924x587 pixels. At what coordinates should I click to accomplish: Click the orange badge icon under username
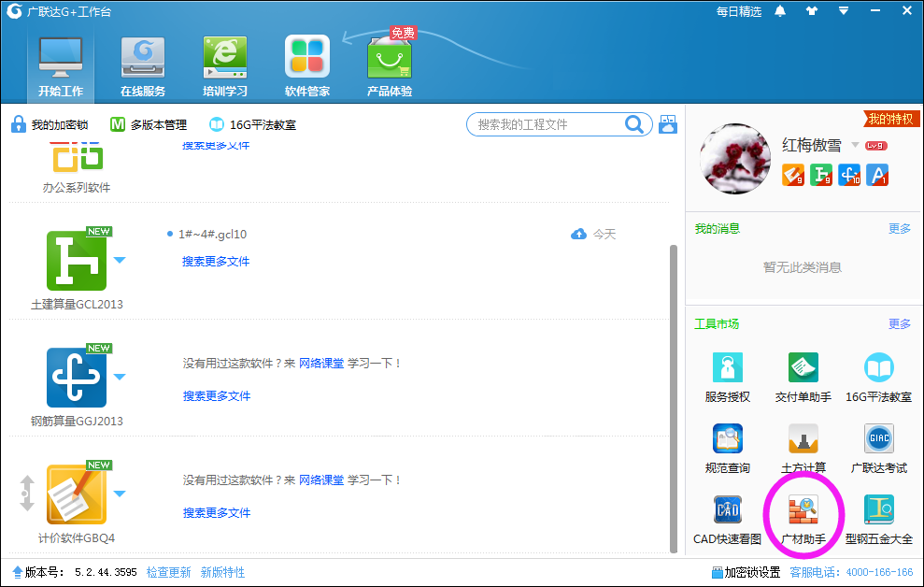(792, 175)
